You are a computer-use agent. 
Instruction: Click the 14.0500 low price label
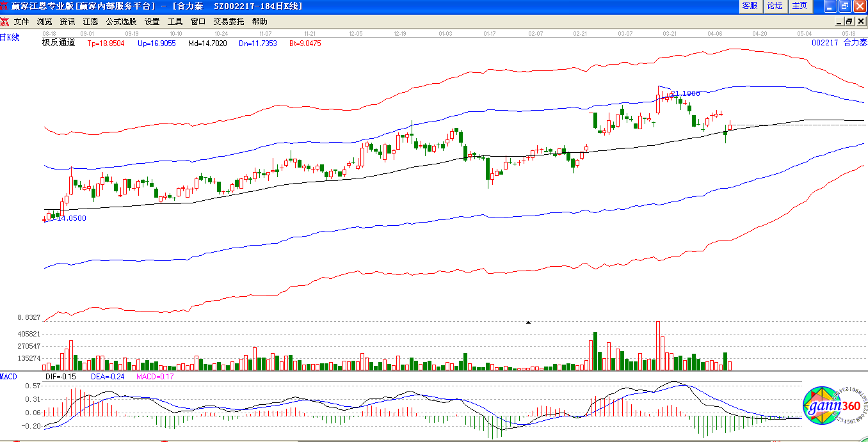coord(72,218)
